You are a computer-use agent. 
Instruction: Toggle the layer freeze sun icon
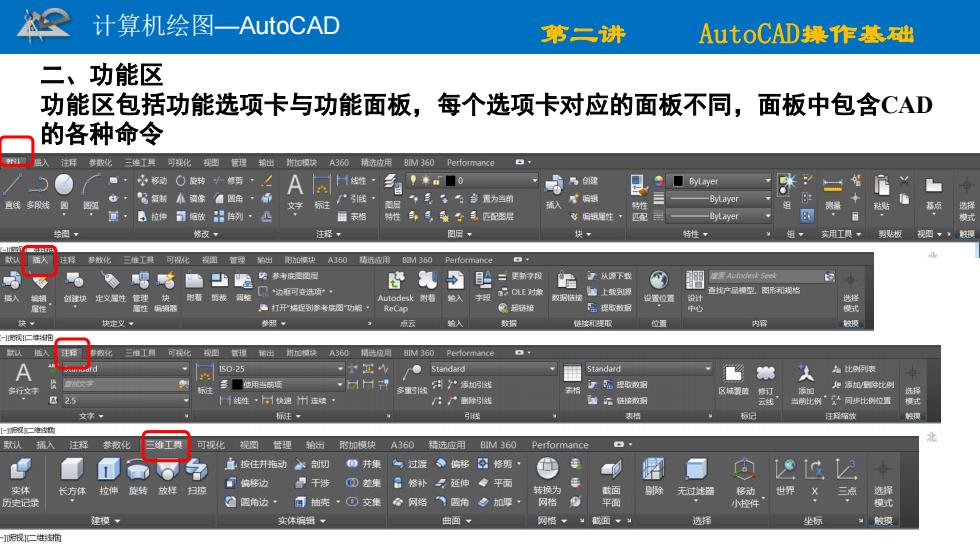425,181
